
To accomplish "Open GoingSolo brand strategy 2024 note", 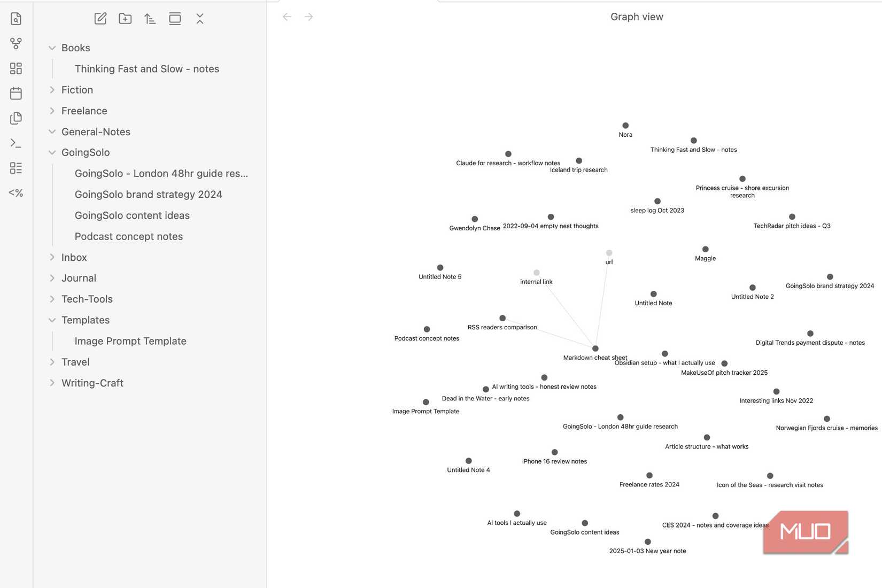I will [x=149, y=195].
